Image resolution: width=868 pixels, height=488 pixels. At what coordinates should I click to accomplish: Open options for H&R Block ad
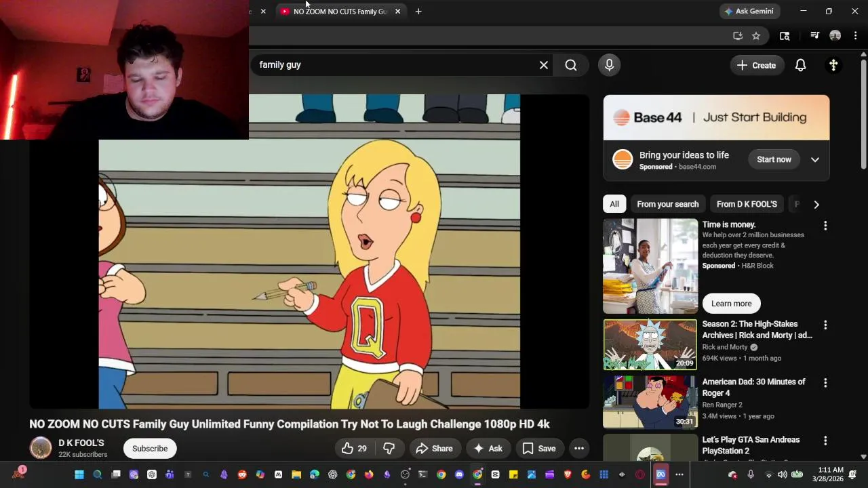(x=825, y=226)
